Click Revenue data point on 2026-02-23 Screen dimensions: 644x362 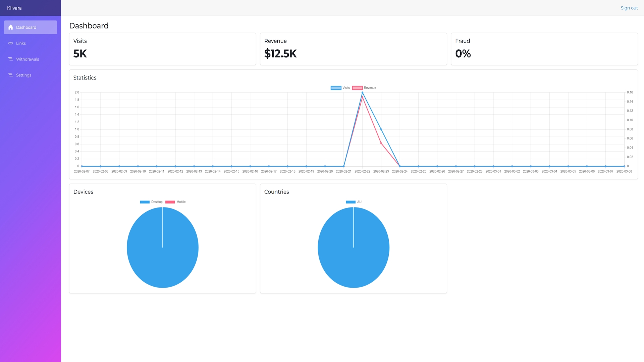tap(381, 143)
